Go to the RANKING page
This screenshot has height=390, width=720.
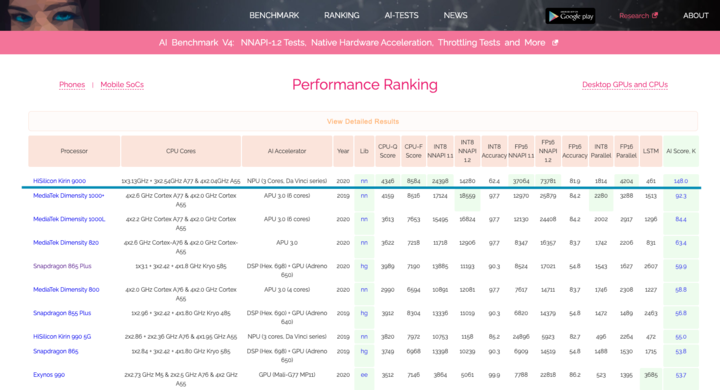[x=342, y=16]
